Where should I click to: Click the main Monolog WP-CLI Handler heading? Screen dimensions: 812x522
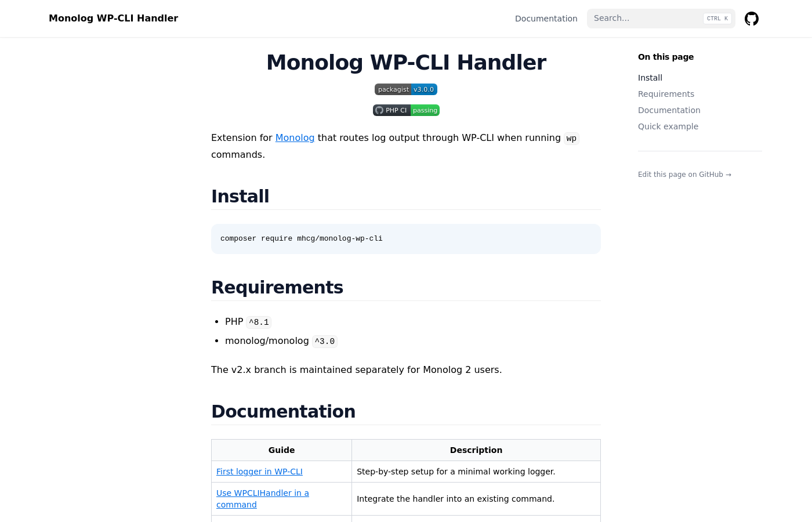(x=406, y=62)
